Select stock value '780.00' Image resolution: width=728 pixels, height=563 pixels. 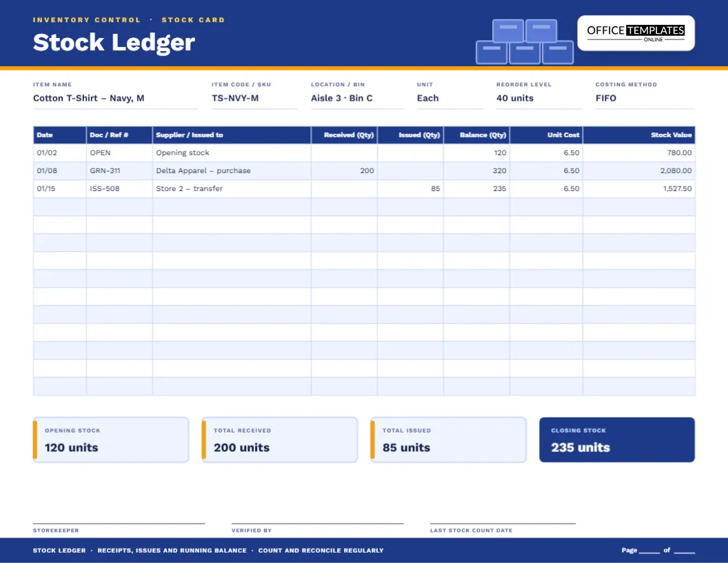pyautogui.click(x=639, y=153)
